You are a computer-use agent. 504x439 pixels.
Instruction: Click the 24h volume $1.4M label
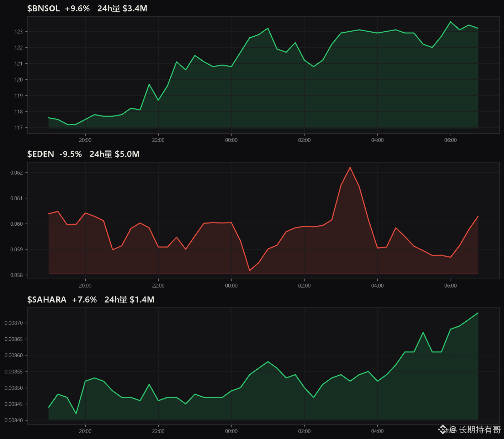point(129,300)
